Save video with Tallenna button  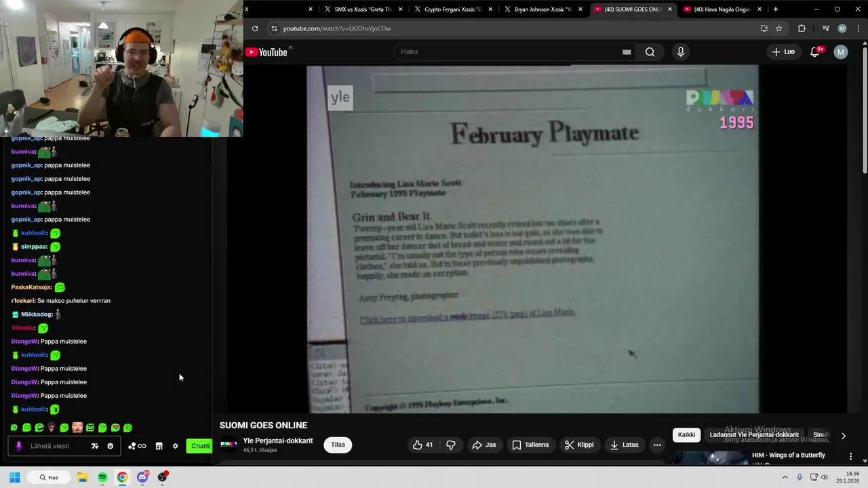tap(530, 445)
